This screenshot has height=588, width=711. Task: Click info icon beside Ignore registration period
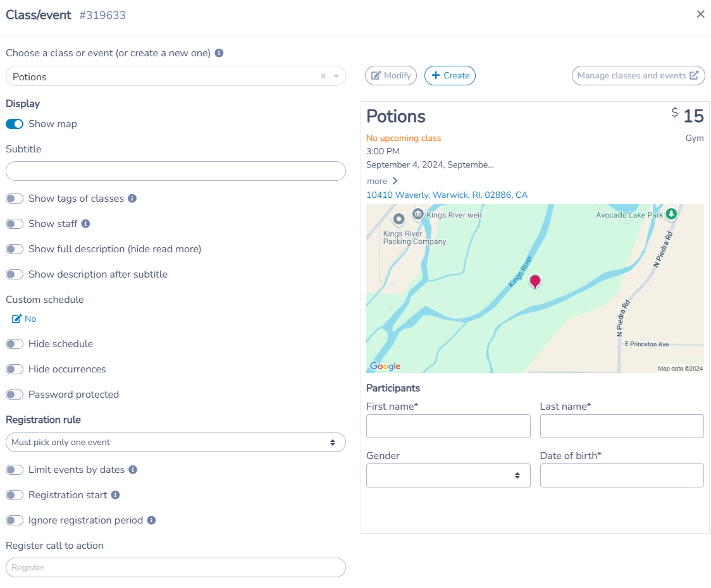[x=151, y=521]
